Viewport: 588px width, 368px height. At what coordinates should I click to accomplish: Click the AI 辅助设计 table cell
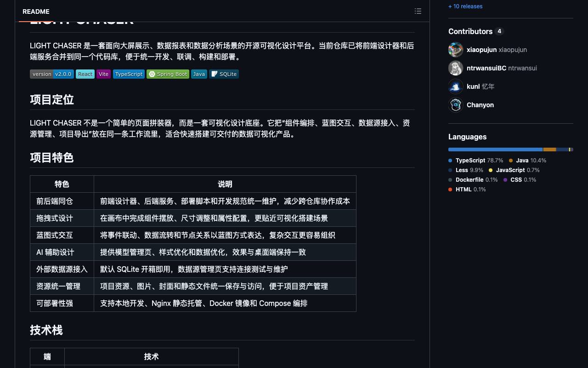[62, 252]
